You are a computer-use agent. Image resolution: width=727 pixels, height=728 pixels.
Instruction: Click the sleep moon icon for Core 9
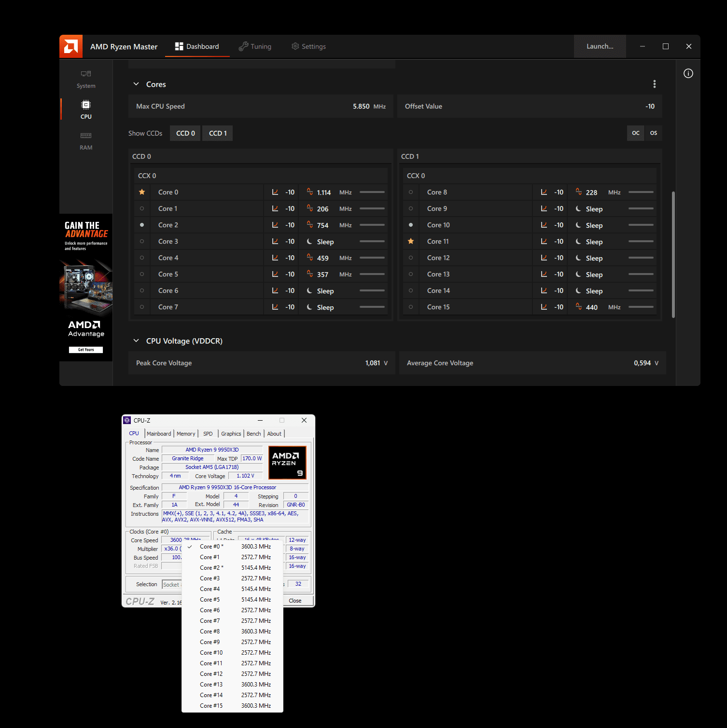click(x=578, y=208)
